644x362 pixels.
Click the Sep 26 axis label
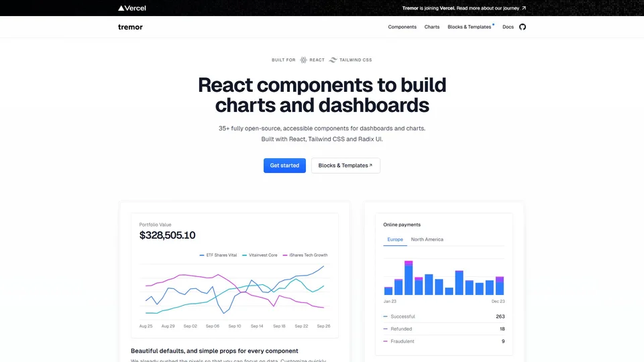tap(323, 326)
